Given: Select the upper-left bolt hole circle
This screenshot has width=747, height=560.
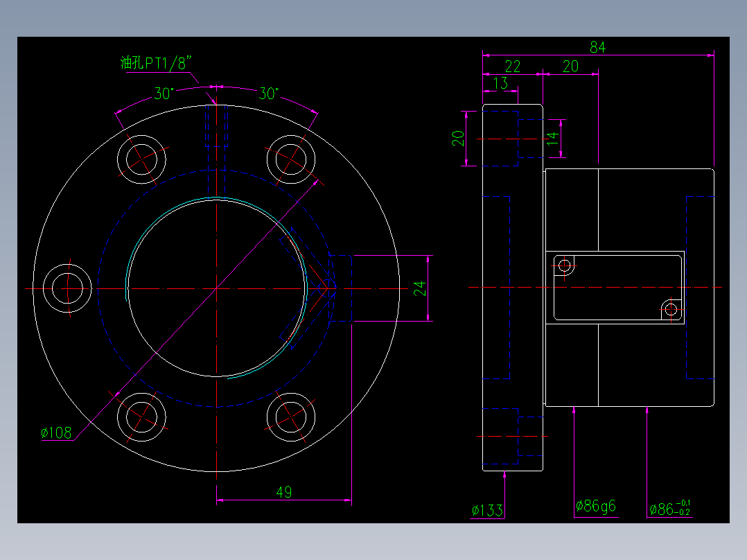Looking at the screenshot, I should point(141,159).
